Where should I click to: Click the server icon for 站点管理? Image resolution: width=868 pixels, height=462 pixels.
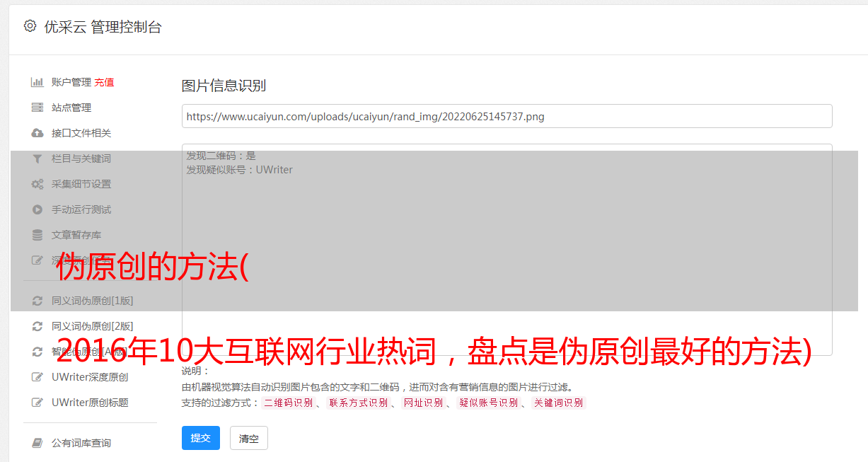pyautogui.click(x=37, y=108)
